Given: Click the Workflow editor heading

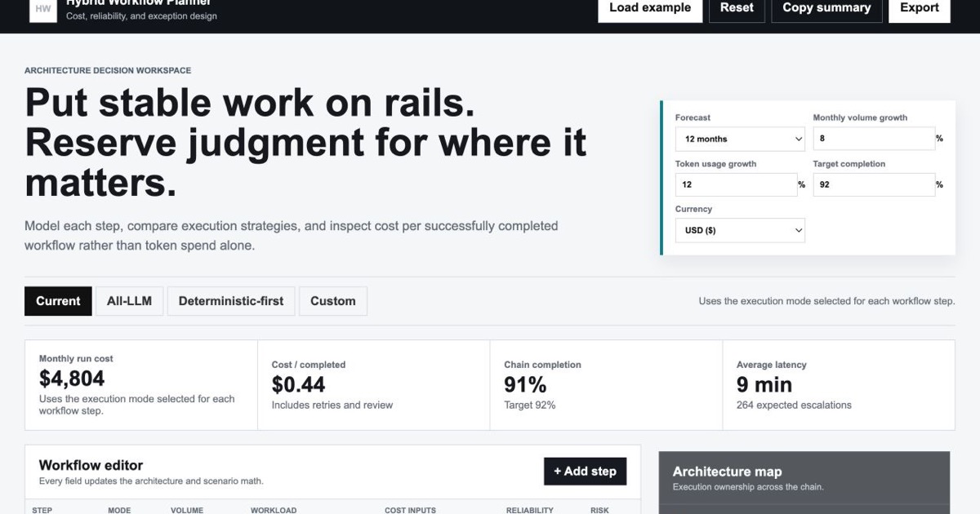Looking at the screenshot, I should (x=91, y=465).
